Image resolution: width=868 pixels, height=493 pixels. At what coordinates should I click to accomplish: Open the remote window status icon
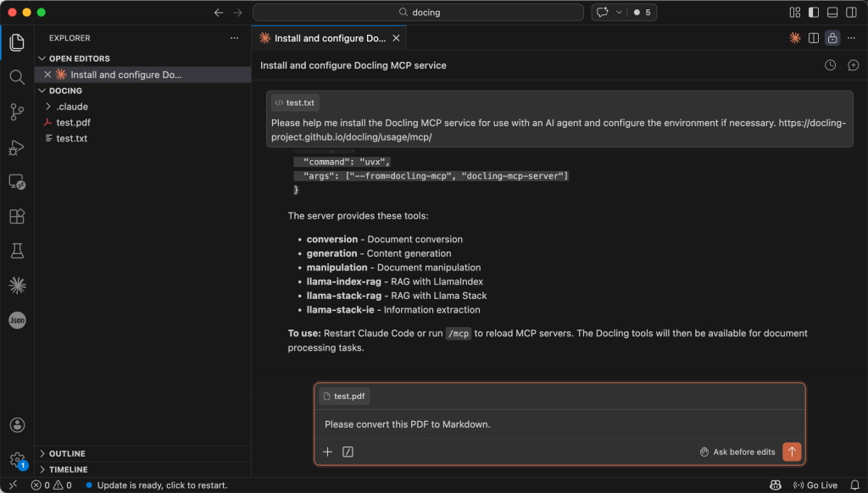[13, 485]
